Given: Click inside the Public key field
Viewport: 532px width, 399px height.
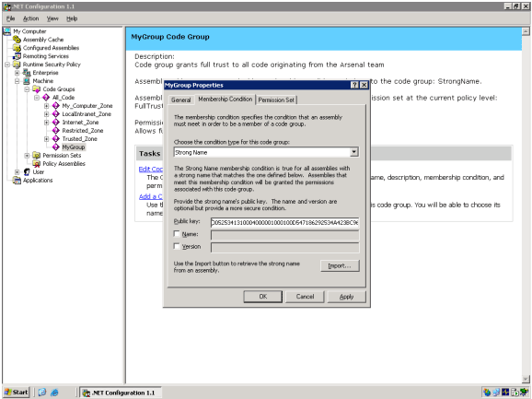Looking at the screenshot, I should [284, 222].
